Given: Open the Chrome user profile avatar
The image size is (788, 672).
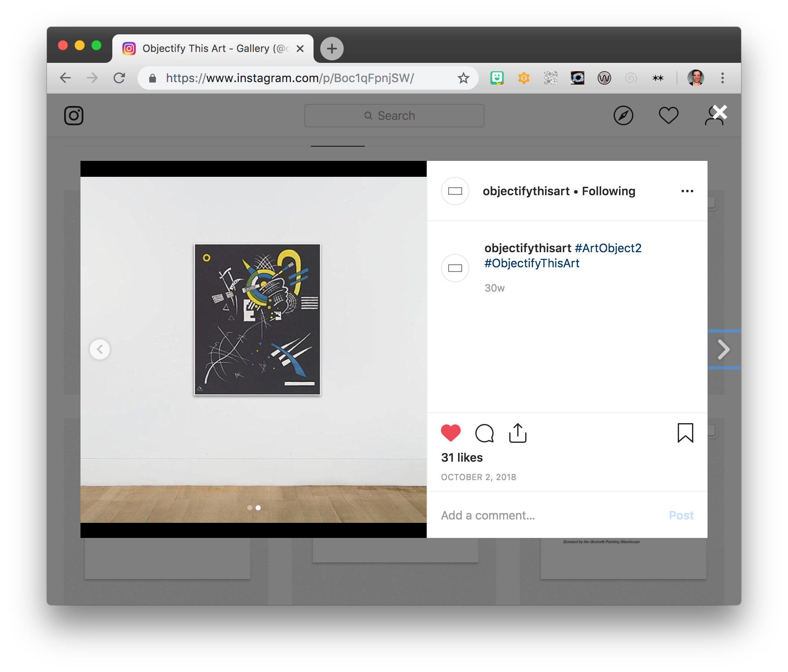Looking at the screenshot, I should [696, 78].
